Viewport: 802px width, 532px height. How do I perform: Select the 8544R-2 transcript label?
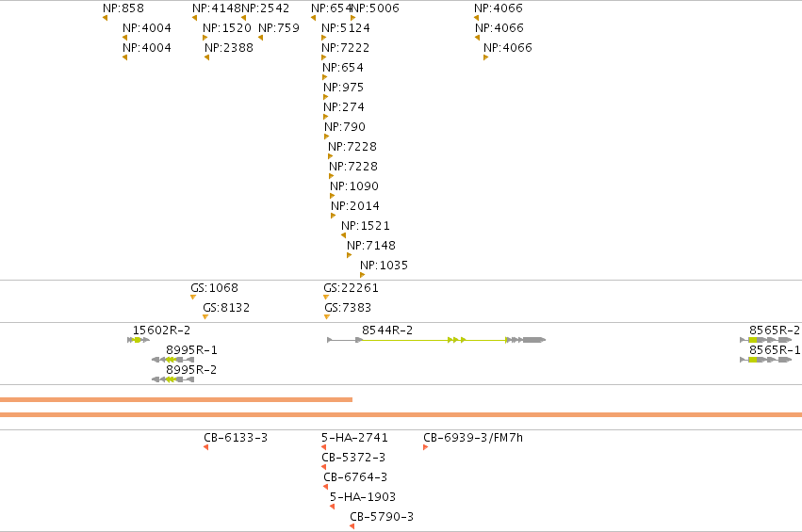pyautogui.click(x=387, y=330)
